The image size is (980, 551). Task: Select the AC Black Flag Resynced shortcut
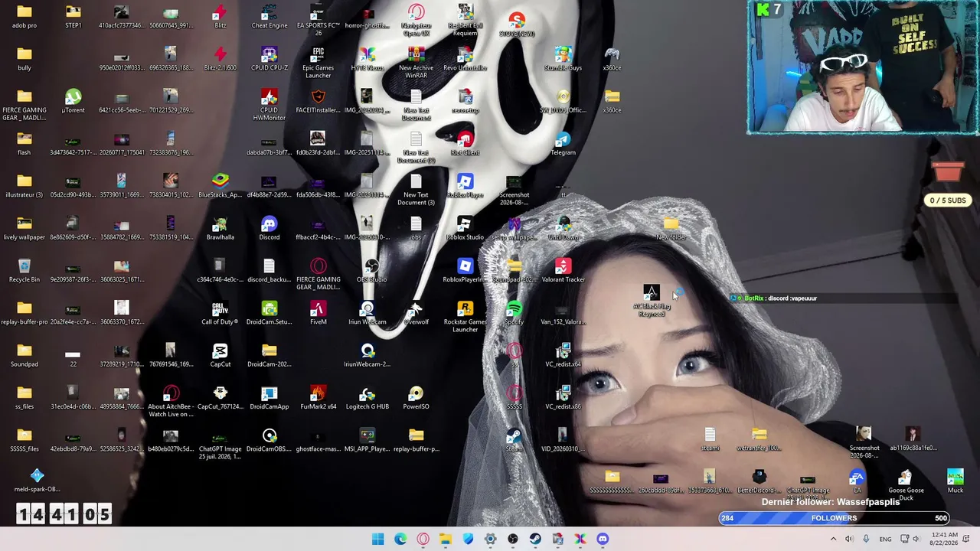652,301
